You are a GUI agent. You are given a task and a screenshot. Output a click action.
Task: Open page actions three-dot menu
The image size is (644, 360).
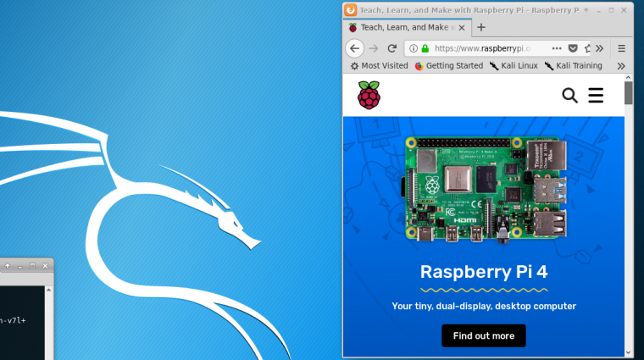coord(557,48)
